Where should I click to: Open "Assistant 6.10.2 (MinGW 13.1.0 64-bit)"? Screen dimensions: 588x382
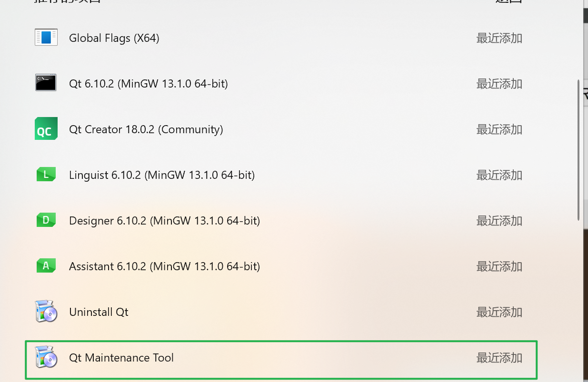(165, 266)
